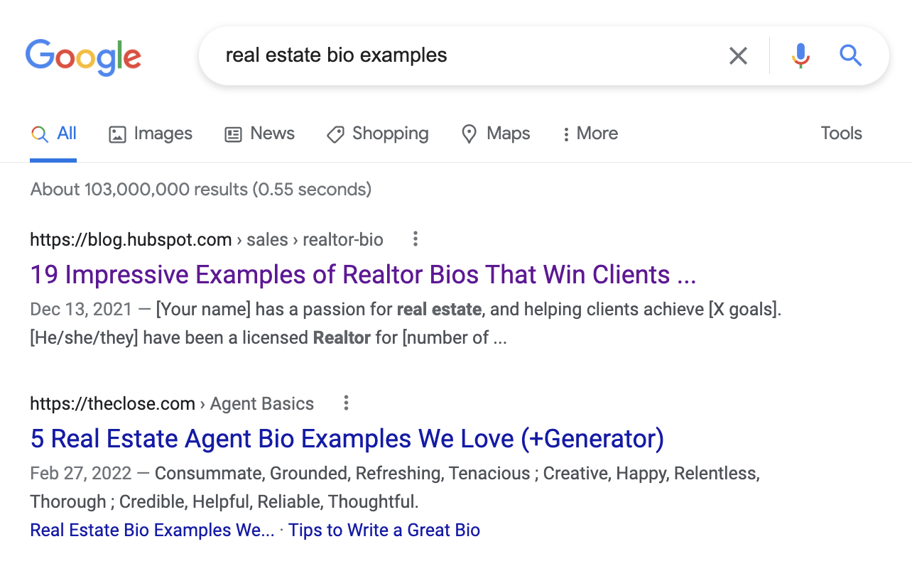Viewport: 912px width, 588px height.
Task: Click the magnifying glass search icon
Action: coord(850,55)
